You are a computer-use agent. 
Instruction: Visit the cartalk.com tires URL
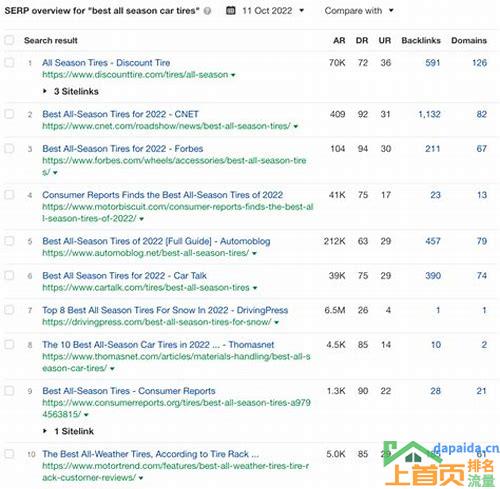pyautogui.click(x=146, y=288)
